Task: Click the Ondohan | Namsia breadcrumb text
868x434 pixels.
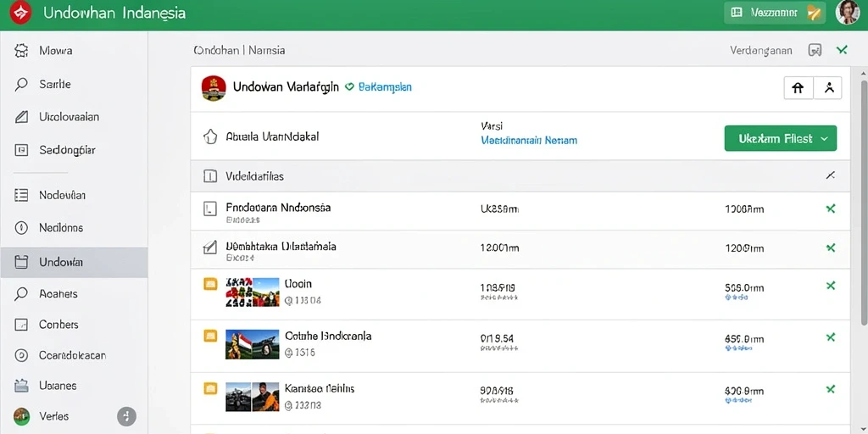Action: 239,50
